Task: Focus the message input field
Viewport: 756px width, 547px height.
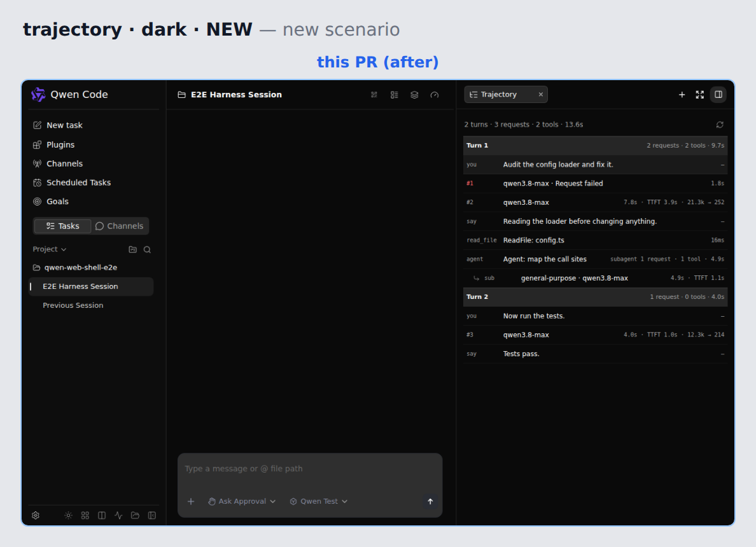Action: [309, 468]
